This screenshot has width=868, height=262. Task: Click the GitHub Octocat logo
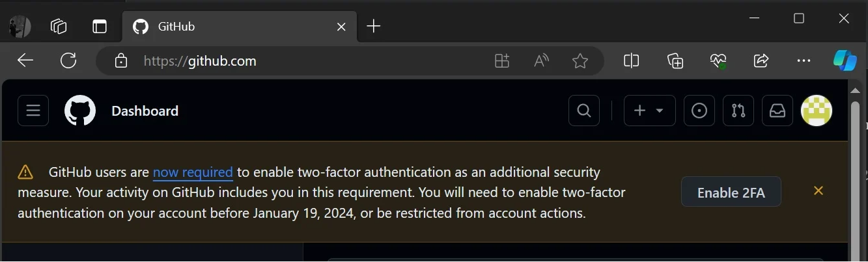click(80, 111)
